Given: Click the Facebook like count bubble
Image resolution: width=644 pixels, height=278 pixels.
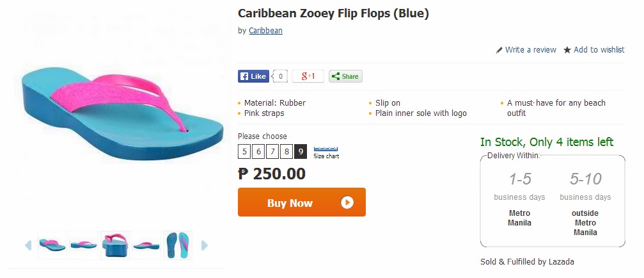Looking at the screenshot, I should 280,76.
